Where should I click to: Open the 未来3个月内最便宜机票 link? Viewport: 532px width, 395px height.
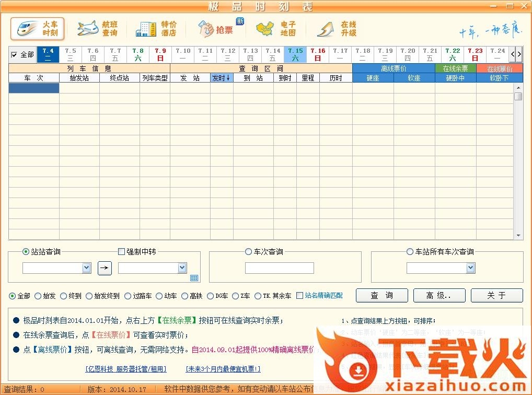[223, 369]
